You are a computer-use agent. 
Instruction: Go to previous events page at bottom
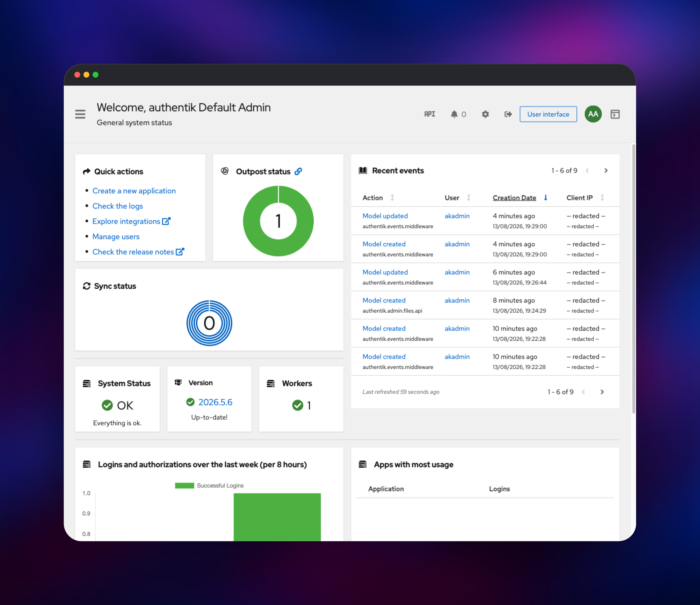[583, 392]
